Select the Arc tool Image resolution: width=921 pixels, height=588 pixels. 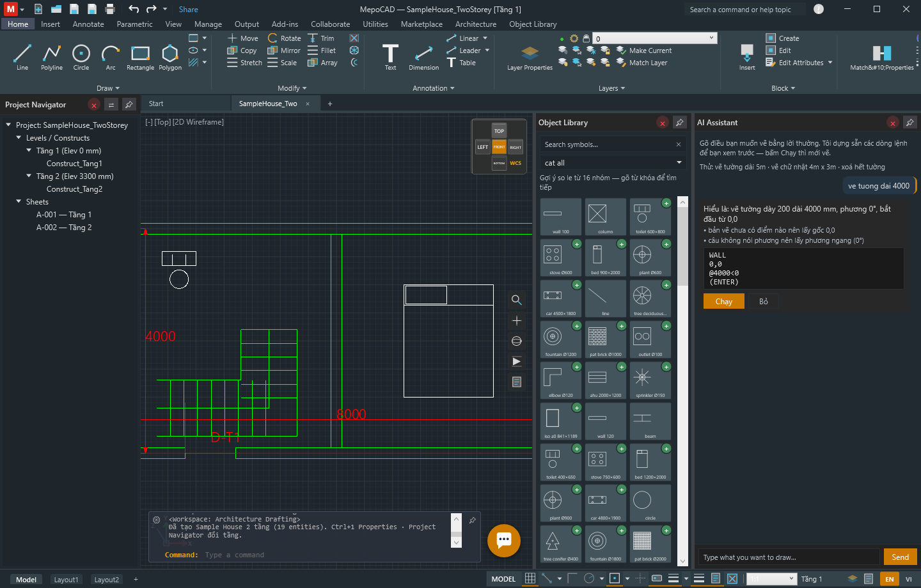pos(111,56)
